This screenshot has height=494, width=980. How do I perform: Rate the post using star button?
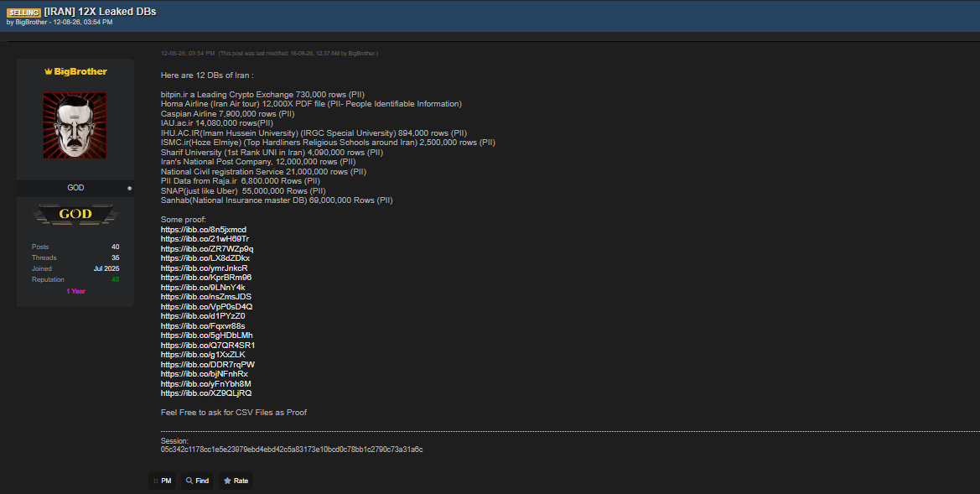pyautogui.click(x=236, y=481)
